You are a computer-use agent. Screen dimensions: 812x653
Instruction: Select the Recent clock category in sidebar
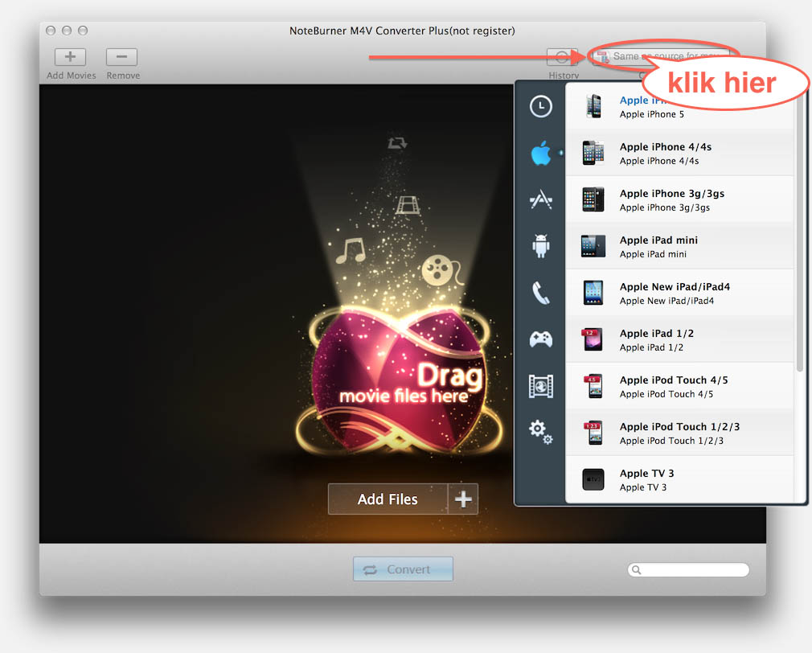click(x=540, y=106)
